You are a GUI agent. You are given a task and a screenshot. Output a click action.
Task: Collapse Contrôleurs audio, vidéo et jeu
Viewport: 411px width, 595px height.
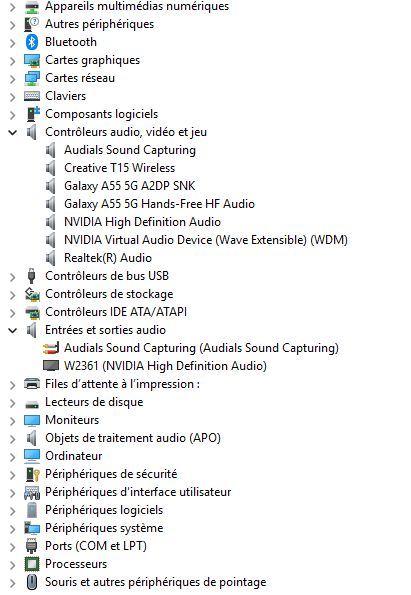[13, 132]
